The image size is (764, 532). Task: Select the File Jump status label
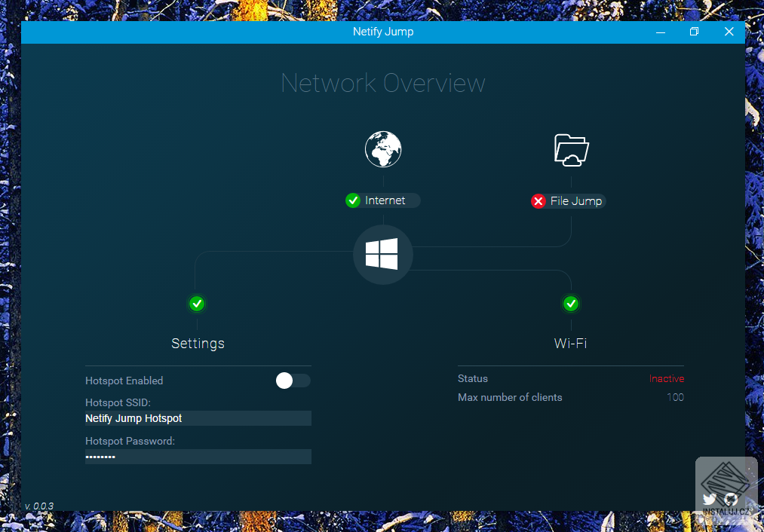pyautogui.click(x=576, y=201)
